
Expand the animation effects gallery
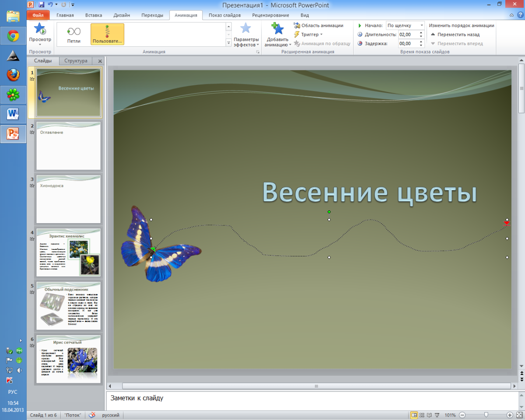pos(228,43)
